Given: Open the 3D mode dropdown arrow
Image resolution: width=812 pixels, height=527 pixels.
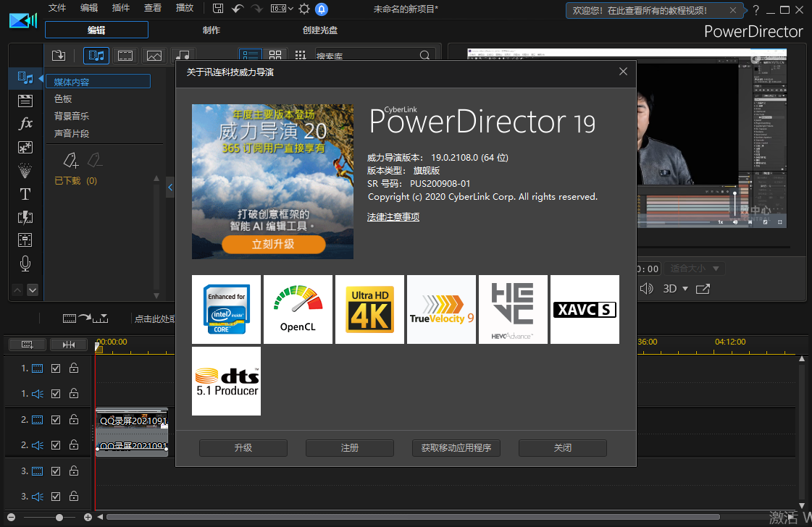Looking at the screenshot, I should click(x=685, y=288).
